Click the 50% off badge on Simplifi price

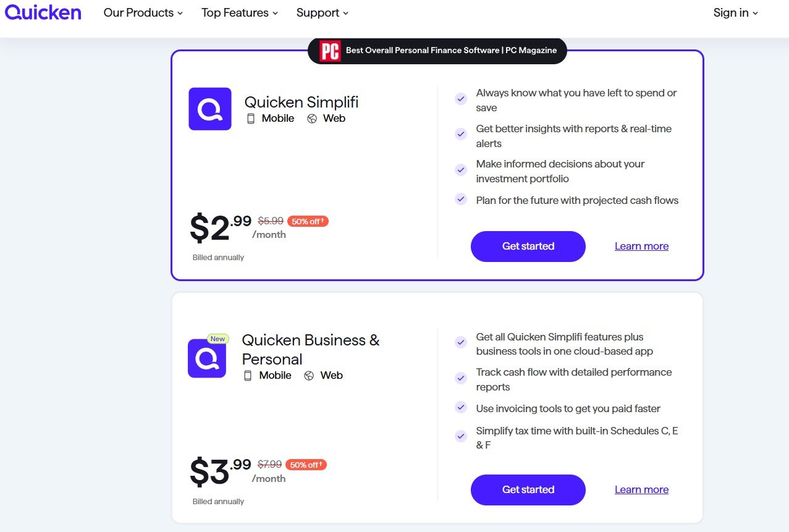[x=308, y=221]
